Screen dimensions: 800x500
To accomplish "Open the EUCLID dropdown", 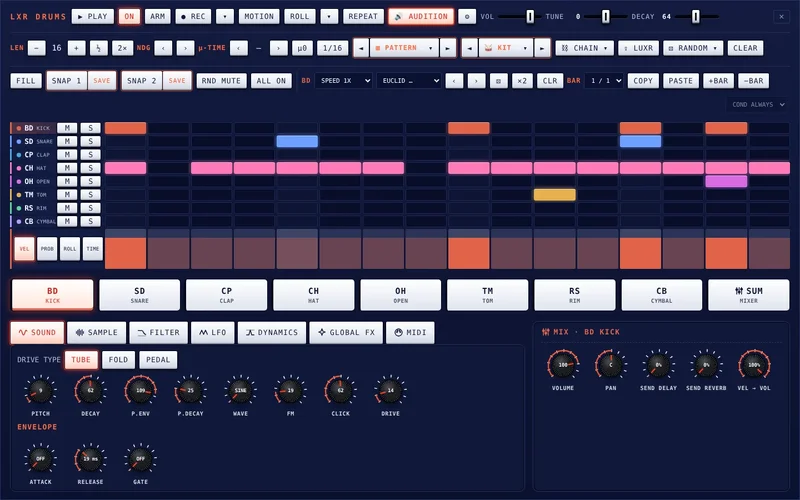I will [409, 81].
